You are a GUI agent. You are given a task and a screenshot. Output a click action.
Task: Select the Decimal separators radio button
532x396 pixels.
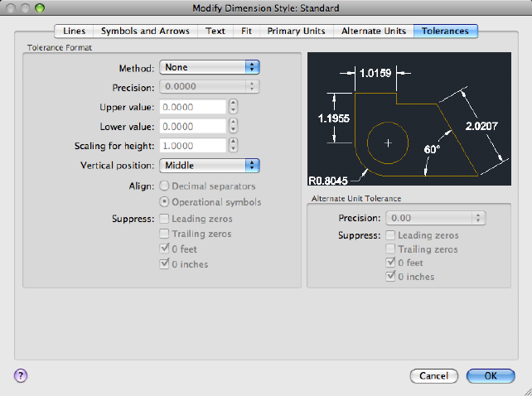[x=164, y=186]
